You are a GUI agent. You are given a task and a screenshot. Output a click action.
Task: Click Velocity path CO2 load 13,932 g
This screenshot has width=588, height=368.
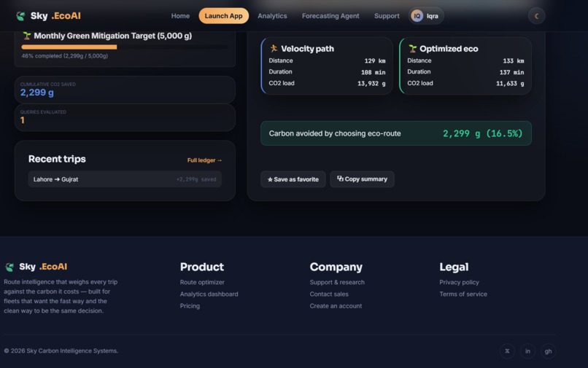tap(371, 84)
